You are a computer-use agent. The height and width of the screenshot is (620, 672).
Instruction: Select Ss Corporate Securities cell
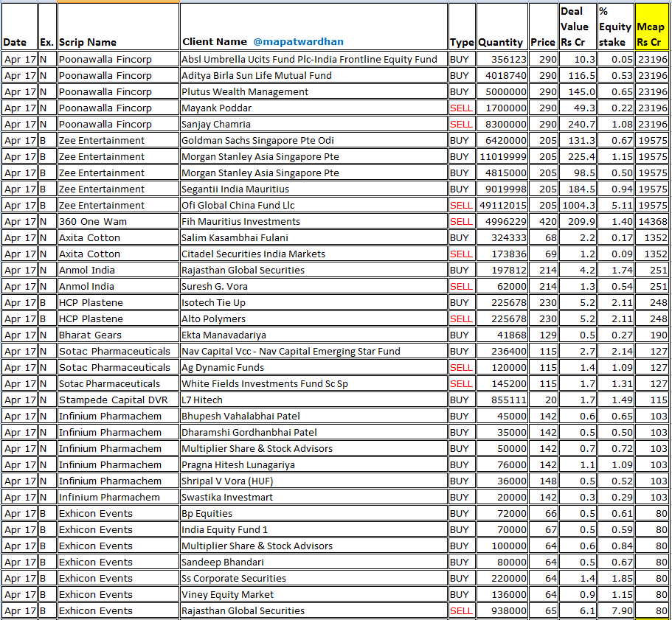314,578
